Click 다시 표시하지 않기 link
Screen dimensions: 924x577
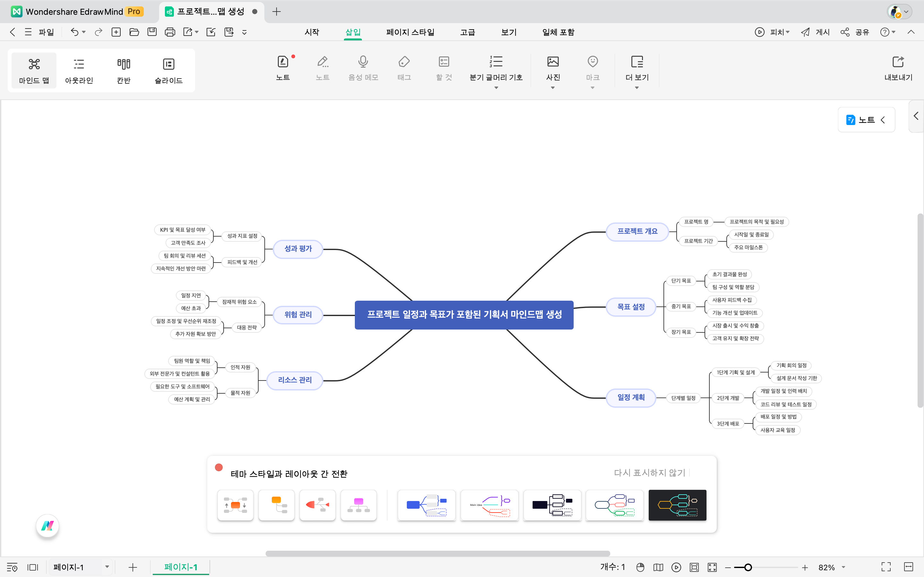pos(649,473)
